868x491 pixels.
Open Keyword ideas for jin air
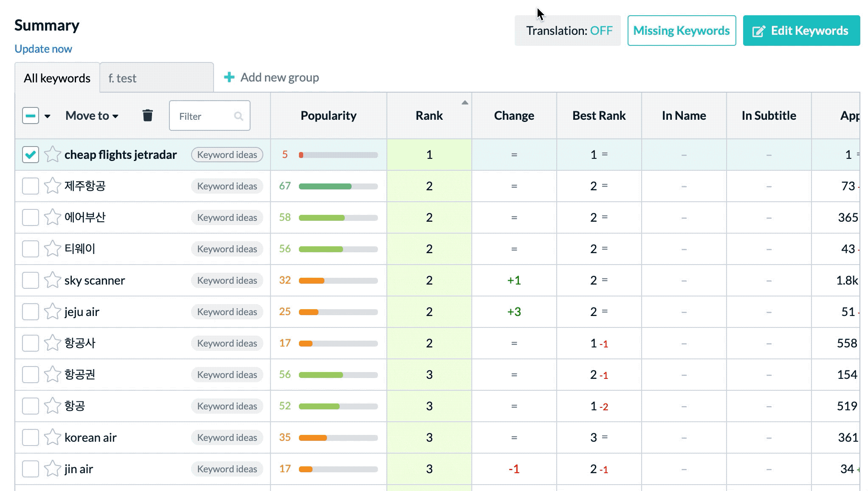(227, 469)
